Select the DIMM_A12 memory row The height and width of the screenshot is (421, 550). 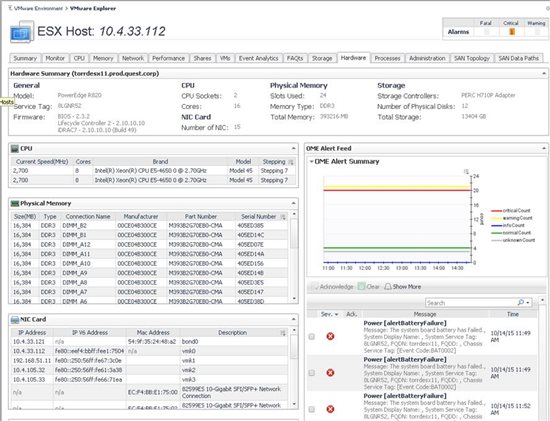click(150, 245)
